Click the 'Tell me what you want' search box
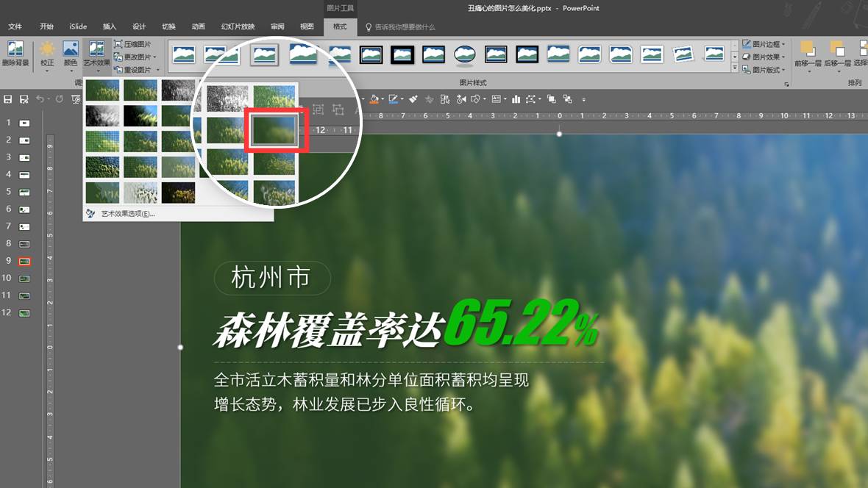 [x=400, y=27]
